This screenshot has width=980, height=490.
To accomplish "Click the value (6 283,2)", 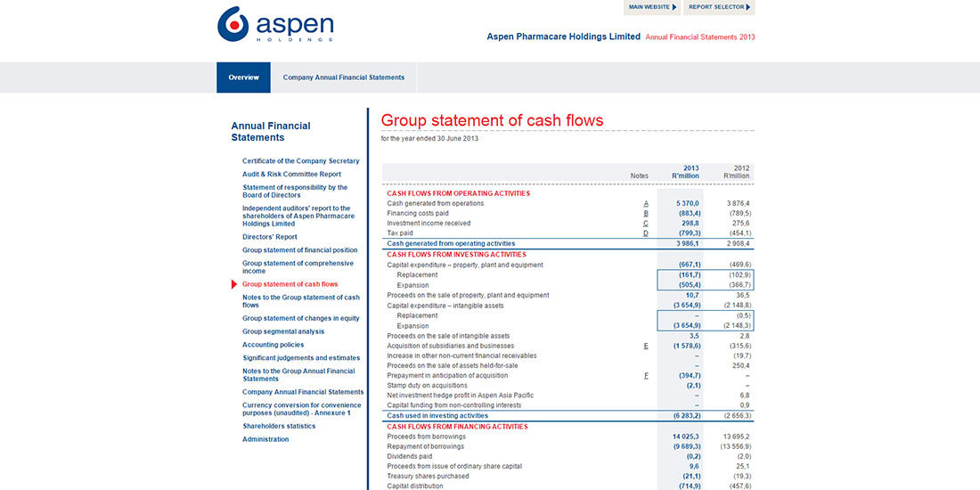I will click(x=685, y=416).
